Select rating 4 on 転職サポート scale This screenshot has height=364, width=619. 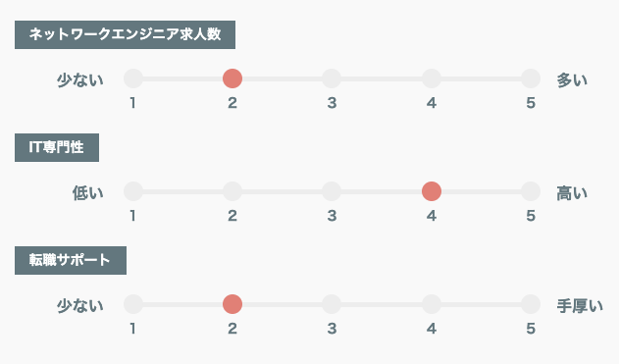[432, 304]
